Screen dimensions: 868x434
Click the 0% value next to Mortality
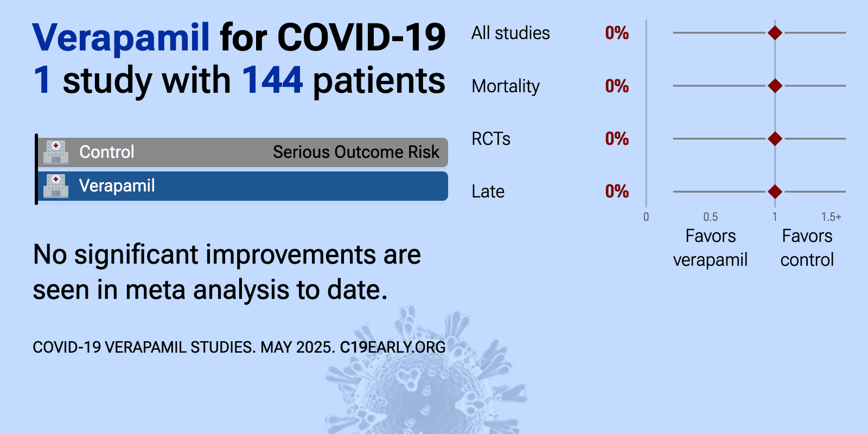617,86
